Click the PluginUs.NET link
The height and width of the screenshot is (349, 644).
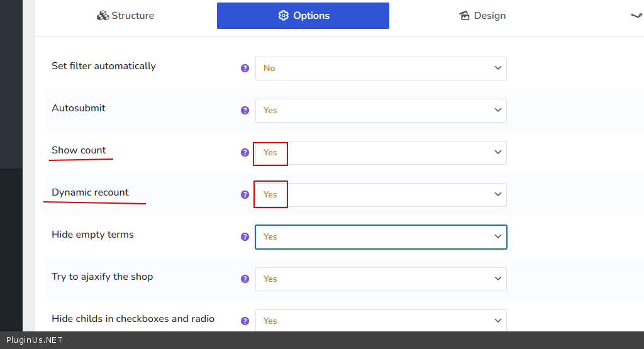[x=34, y=340]
